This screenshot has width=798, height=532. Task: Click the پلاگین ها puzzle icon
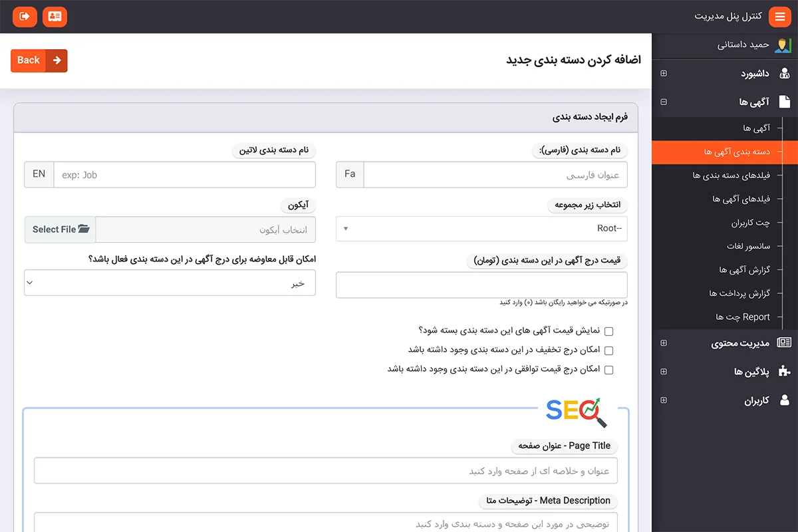point(785,372)
